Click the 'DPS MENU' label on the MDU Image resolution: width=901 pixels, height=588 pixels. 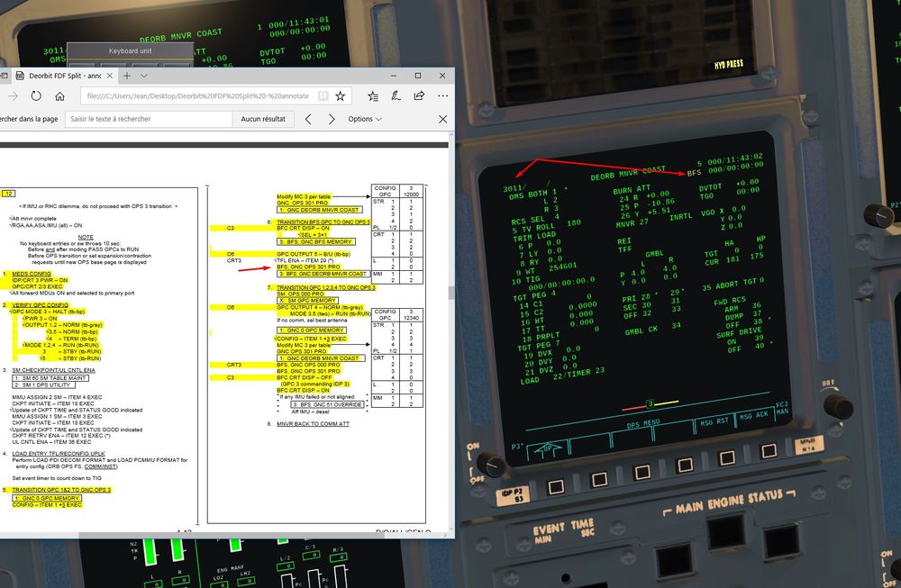[643, 424]
